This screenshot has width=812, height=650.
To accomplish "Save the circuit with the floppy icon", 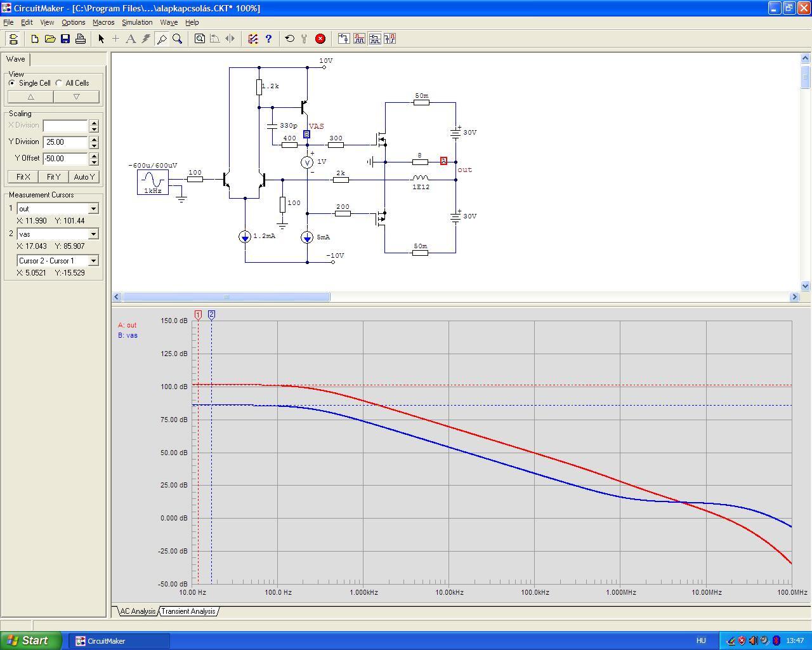I will pyautogui.click(x=65, y=39).
